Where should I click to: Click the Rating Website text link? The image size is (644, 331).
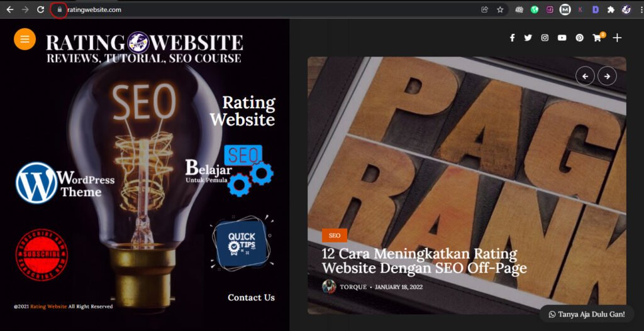point(243,111)
